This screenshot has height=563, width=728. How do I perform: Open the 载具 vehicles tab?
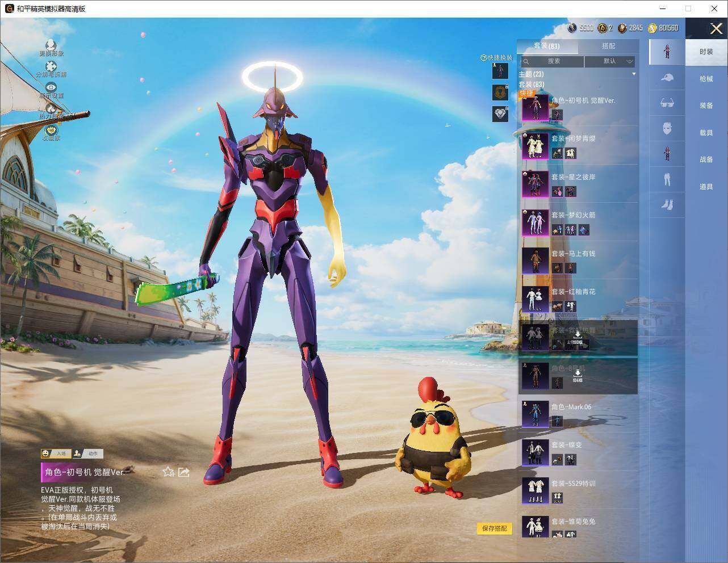click(706, 133)
